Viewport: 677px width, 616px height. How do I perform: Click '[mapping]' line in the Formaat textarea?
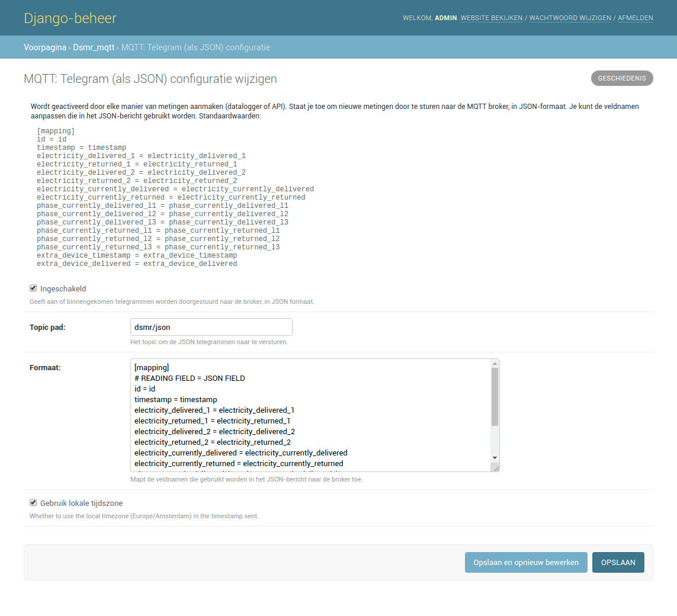[152, 367]
